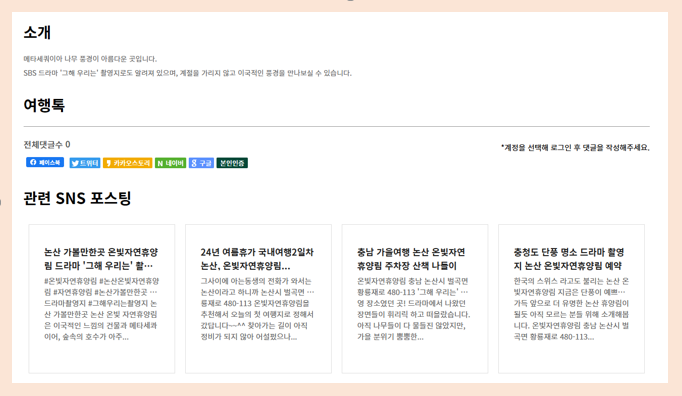
Task: Log in with the 카카오스토리 button
Action: 127,163
